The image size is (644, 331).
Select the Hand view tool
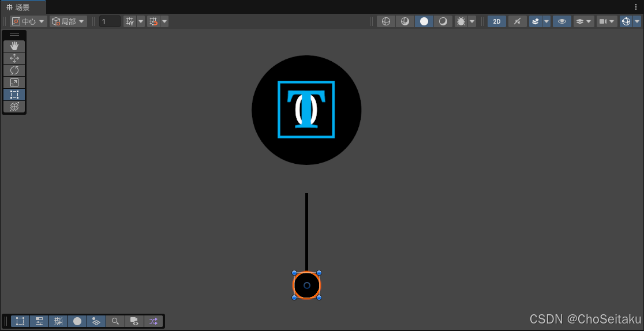coord(14,46)
